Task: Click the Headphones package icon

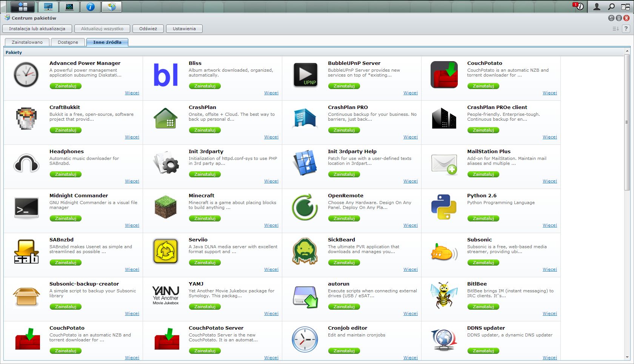Action: (x=26, y=163)
